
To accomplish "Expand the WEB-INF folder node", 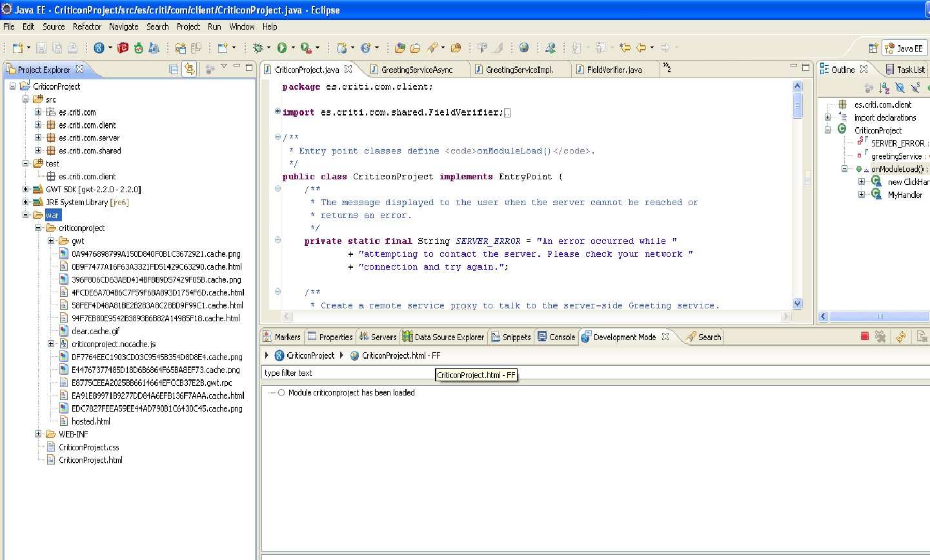I will pyautogui.click(x=38, y=434).
